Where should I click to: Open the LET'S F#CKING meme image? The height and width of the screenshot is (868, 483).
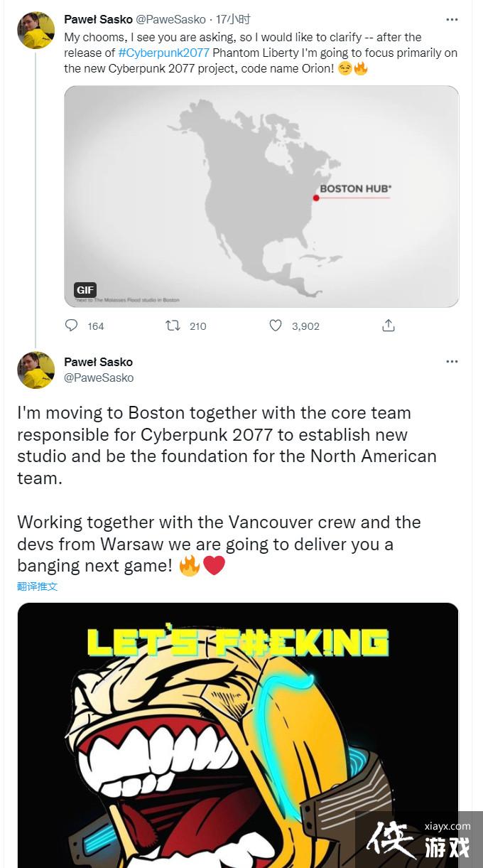pyautogui.click(x=238, y=732)
